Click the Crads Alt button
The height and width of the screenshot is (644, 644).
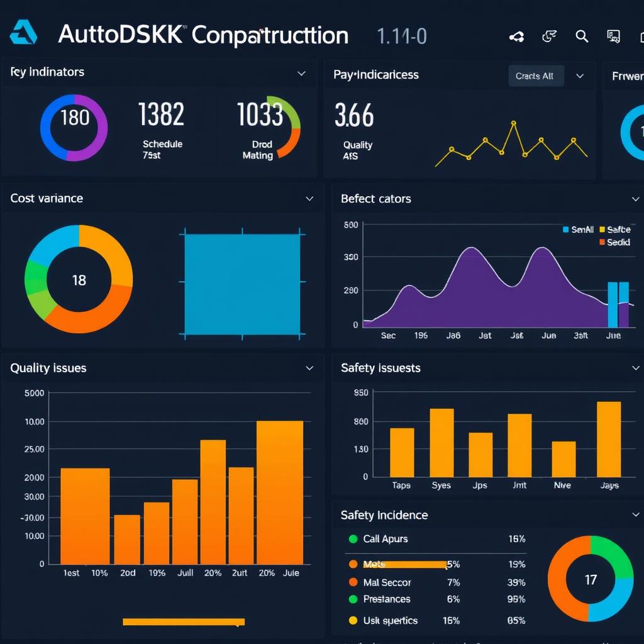536,76
